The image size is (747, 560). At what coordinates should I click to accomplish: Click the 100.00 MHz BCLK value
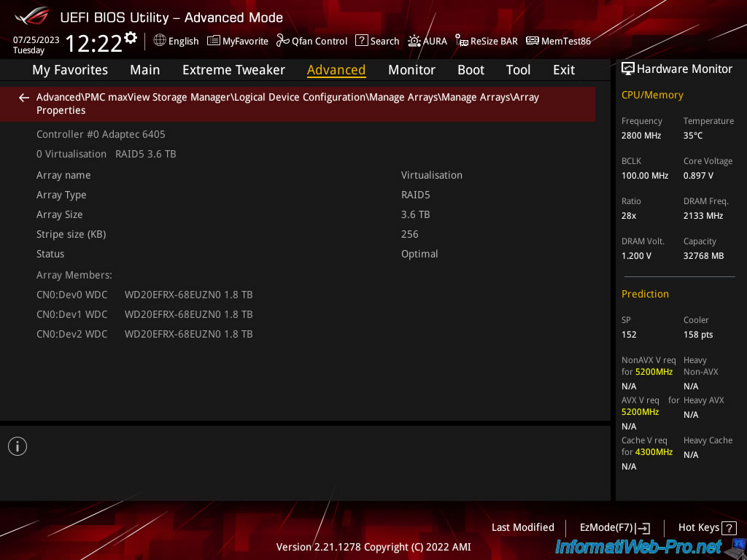(x=645, y=175)
